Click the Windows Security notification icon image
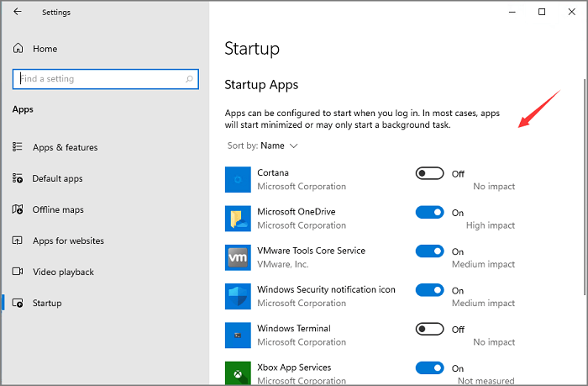 239,296
